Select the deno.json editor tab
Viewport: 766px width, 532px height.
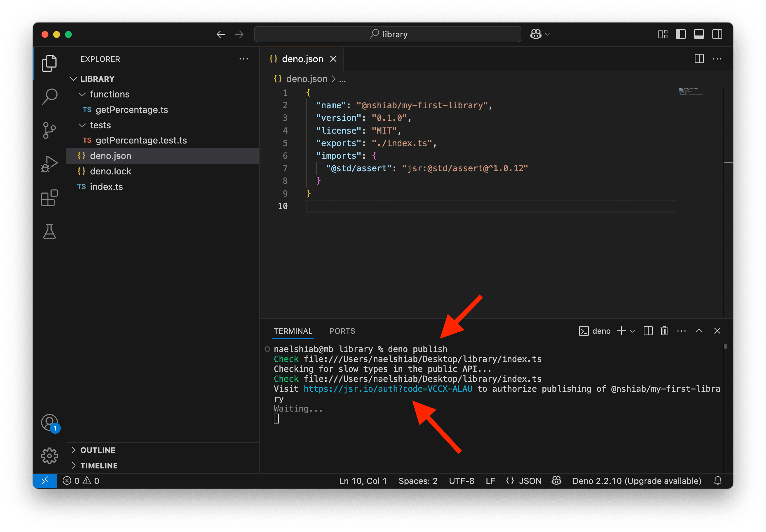302,59
